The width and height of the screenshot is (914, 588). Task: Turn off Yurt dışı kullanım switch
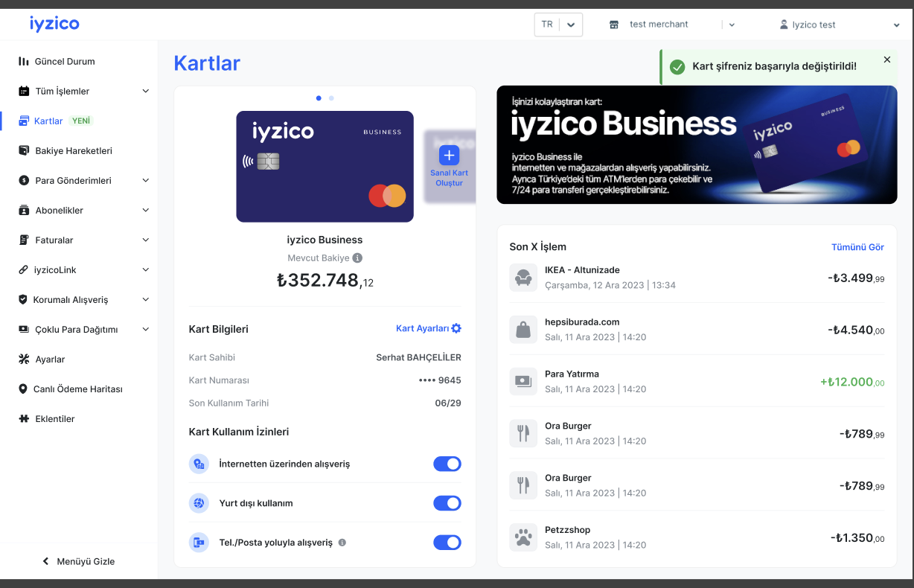pos(447,503)
